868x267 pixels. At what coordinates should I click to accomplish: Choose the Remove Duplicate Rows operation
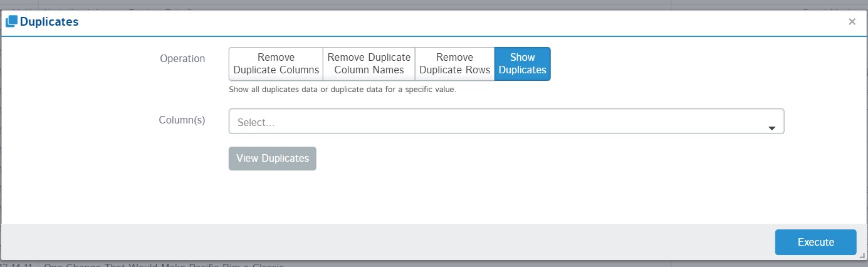click(454, 64)
